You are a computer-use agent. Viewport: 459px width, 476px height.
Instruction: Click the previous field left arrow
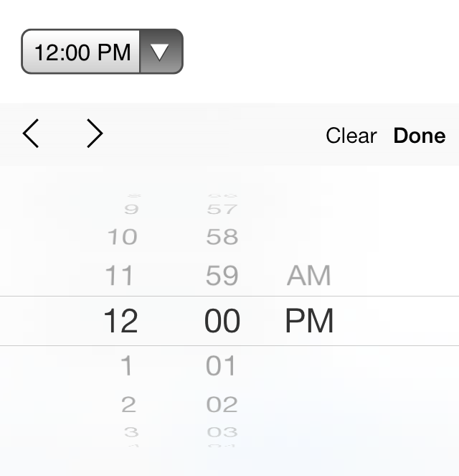pyautogui.click(x=31, y=134)
